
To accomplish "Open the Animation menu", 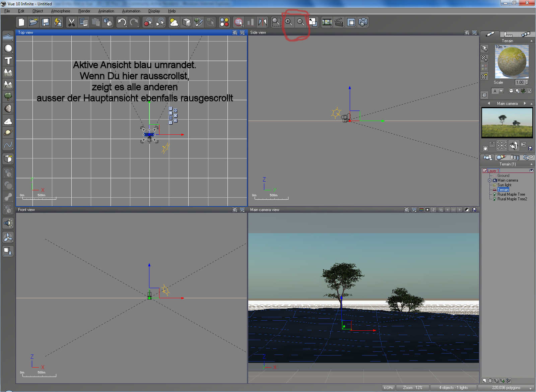I will tap(106, 11).
